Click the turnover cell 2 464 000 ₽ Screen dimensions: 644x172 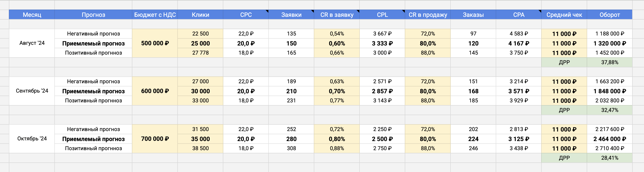609,139
